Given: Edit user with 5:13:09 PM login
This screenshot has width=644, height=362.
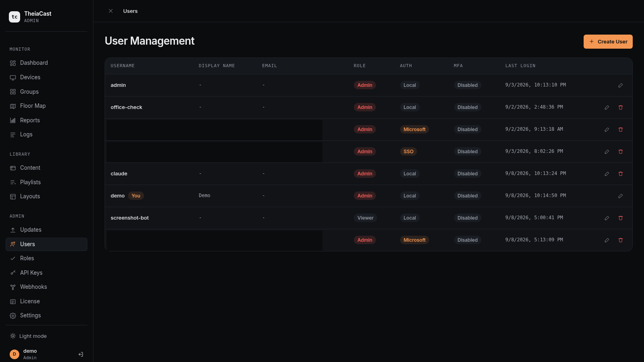Looking at the screenshot, I should (607, 240).
